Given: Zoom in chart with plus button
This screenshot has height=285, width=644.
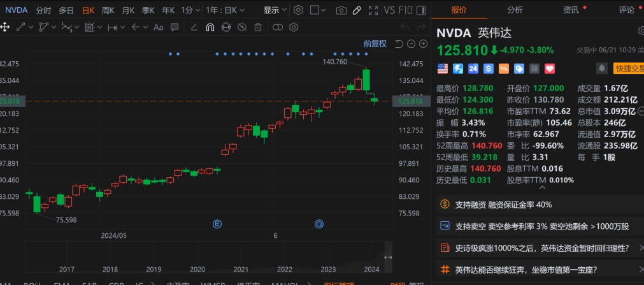Looking at the screenshot, I should (x=423, y=44).
